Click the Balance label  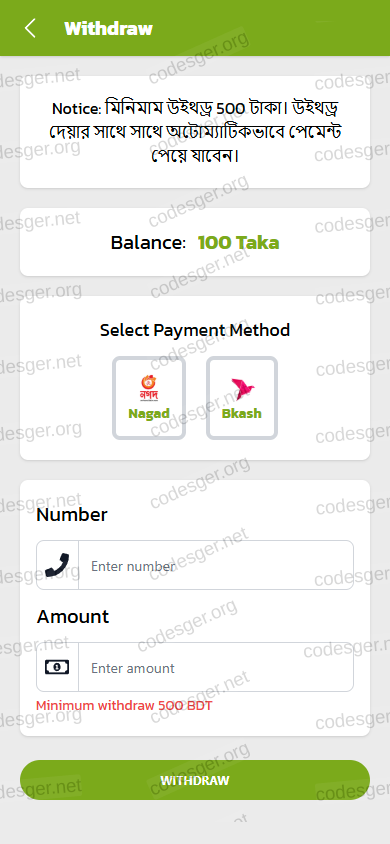pyautogui.click(x=148, y=243)
